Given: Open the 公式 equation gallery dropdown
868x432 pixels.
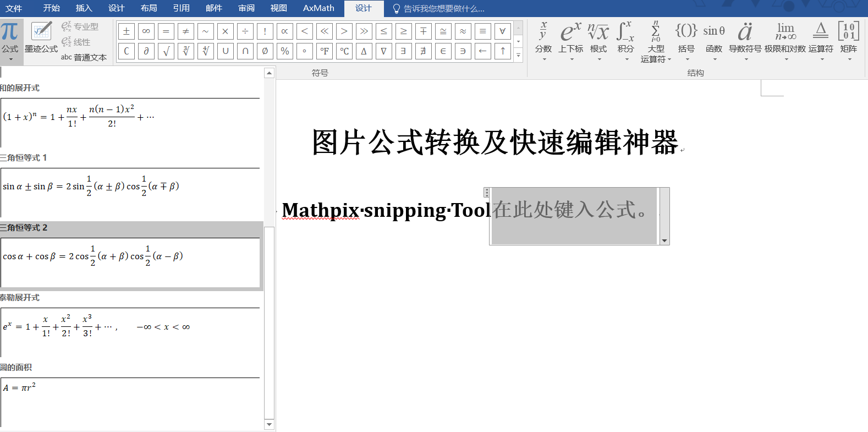Looking at the screenshot, I should [x=10, y=42].
